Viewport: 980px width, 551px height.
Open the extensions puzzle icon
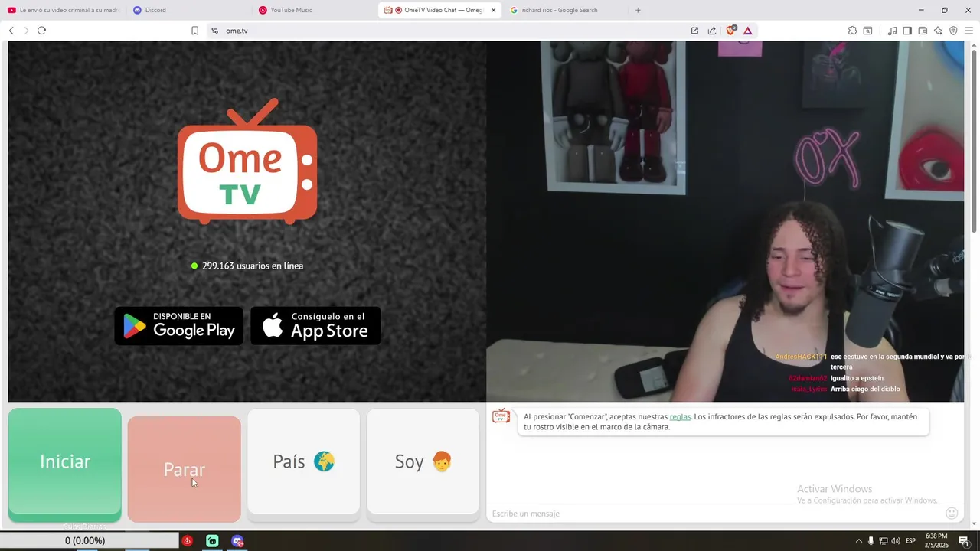(x=852, y=31)
